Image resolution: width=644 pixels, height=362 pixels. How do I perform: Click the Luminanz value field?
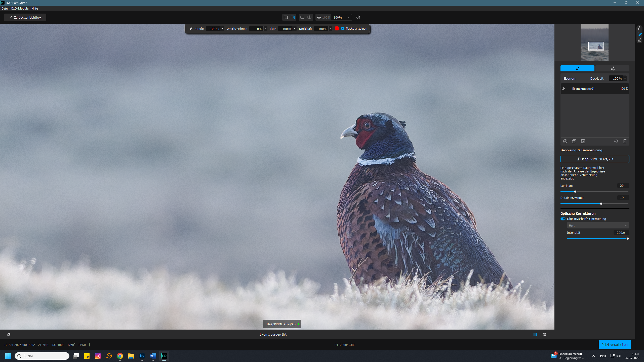(623, 186)
